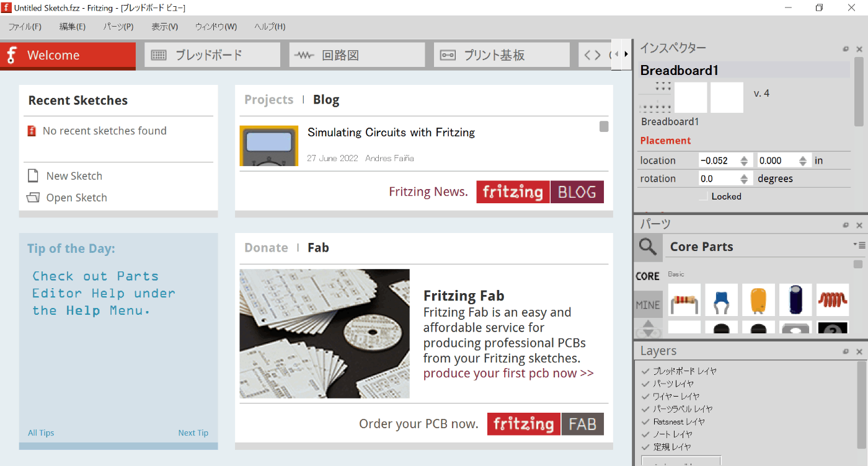Open the parts search magnifier icon
The image size is (868, 466).
click(648, 247)
